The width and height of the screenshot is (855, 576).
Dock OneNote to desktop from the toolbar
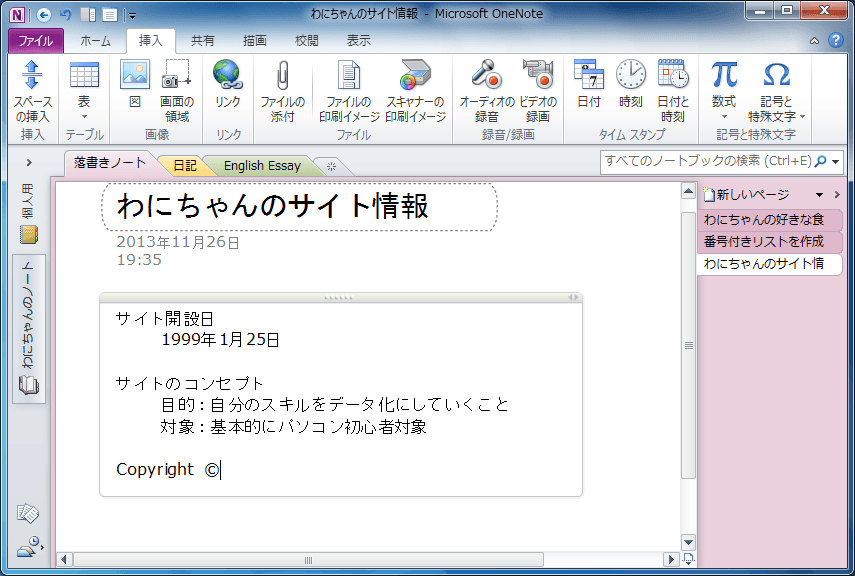coord(88,14)
